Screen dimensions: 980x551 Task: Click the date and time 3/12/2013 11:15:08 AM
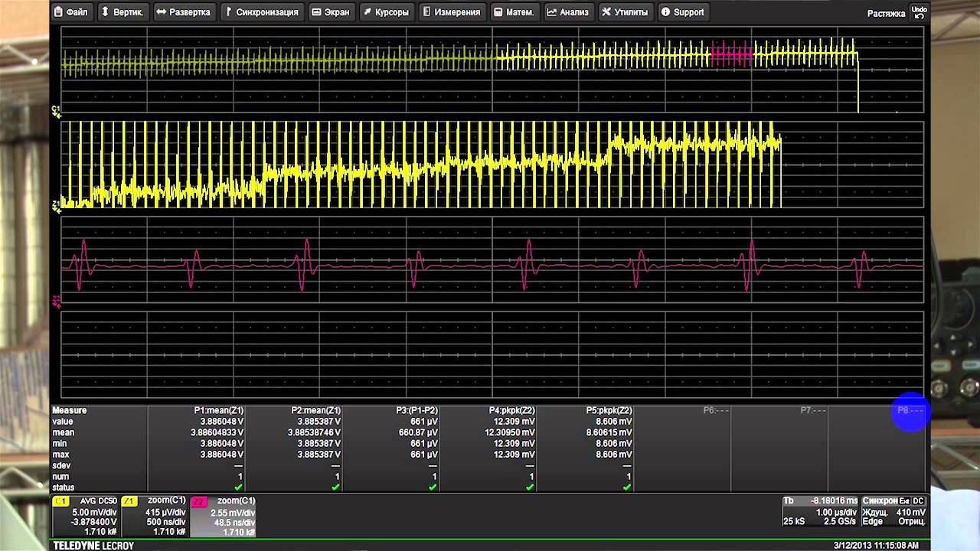tap(876, 545)
